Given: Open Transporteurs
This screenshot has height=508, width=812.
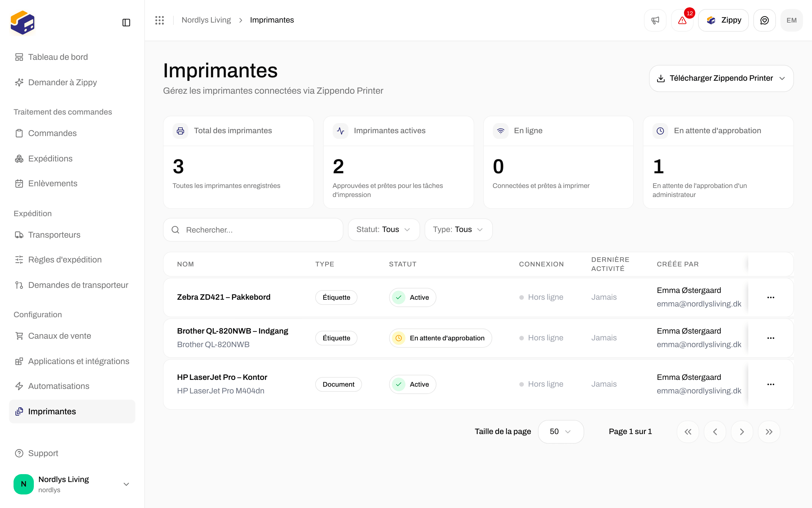Looking at the screenshot, I should pyautogui.click(x=72, y=235).
